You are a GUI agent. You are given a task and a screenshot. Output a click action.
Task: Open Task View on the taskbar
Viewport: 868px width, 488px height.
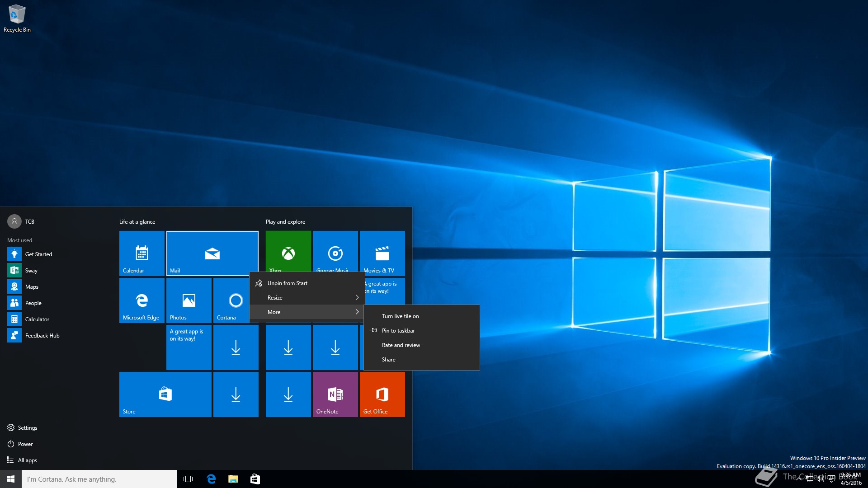tap(188, 479)
